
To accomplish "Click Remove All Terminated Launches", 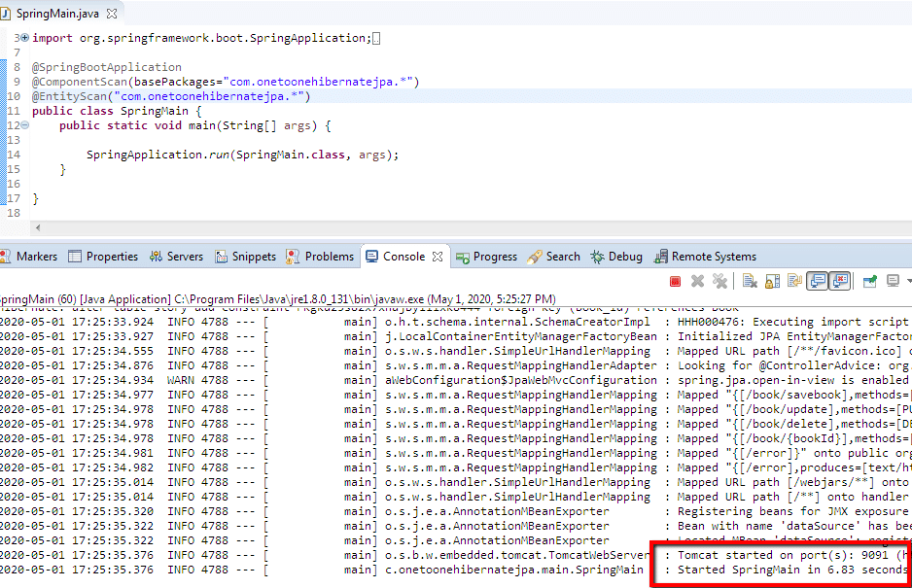I will pyautogui.click(x=719, y=281).
